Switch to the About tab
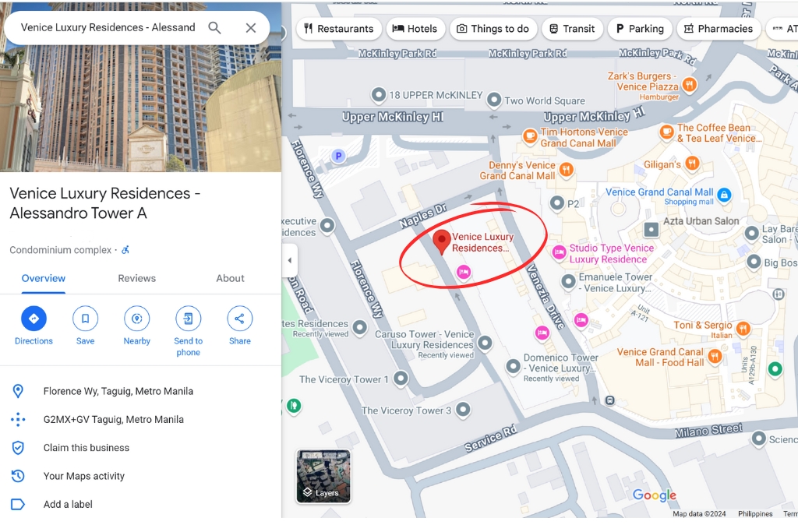Viewport: 798px width, 532px height. click(230, 278)
